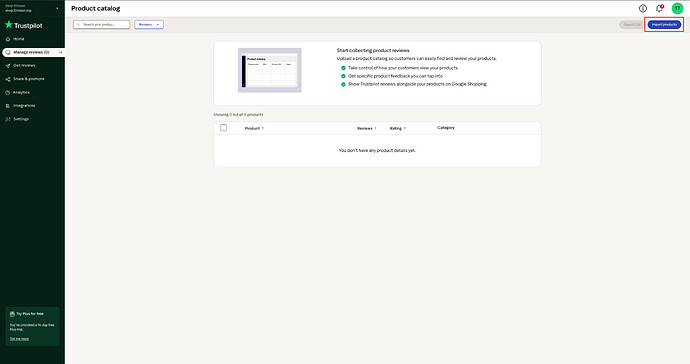Viewport: 690px width, 364px height.
Task: Focus the Search your product field
Action: tap(102, 25)
